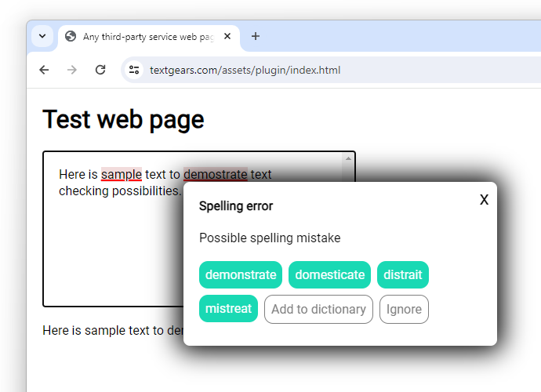This screenshot has height=392, width=541.
Task: Click 'Add to dictionary' button
Action: pyautogui.click(x=318, y=309)
